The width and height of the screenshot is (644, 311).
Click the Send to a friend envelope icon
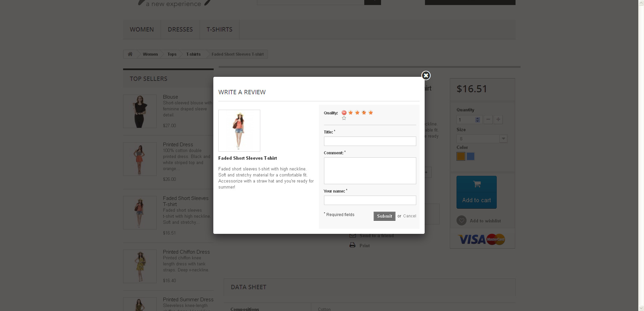click(x=353, y=236)
